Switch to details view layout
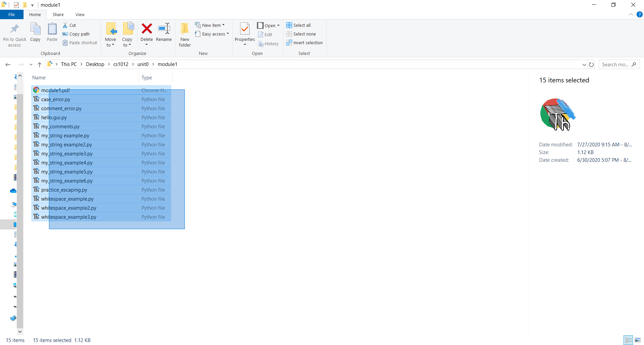This screenshot has height=345, width=644. pyautogui.click(x=629, y=340)
